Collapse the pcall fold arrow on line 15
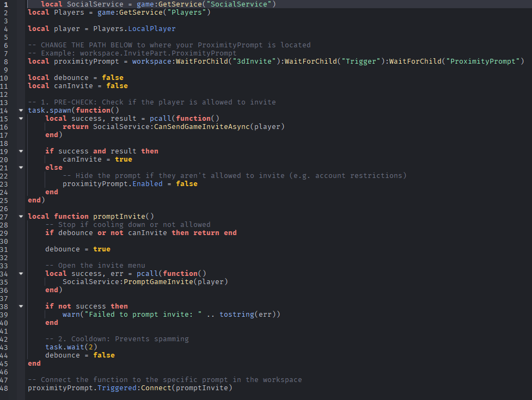Screen dimensions: 532x400 click(21, 118)
